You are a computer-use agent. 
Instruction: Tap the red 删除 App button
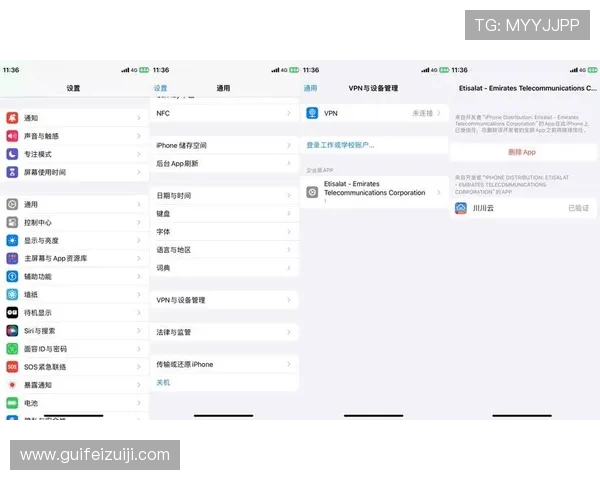point(522,152)
